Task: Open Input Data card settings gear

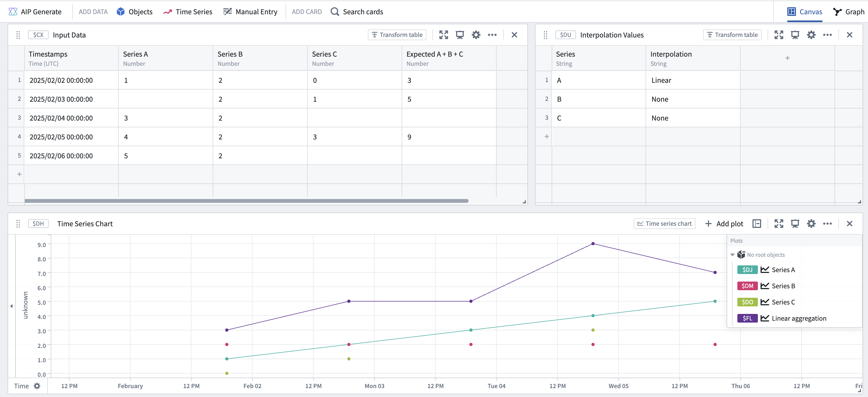Action: pyautogui.click(x=476, y=35)
